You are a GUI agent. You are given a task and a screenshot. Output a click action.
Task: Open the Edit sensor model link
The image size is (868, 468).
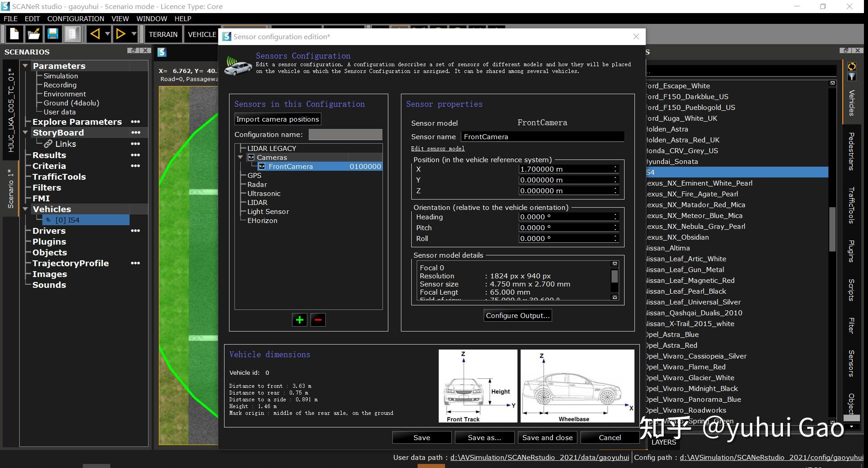click(x=437, y=149)
